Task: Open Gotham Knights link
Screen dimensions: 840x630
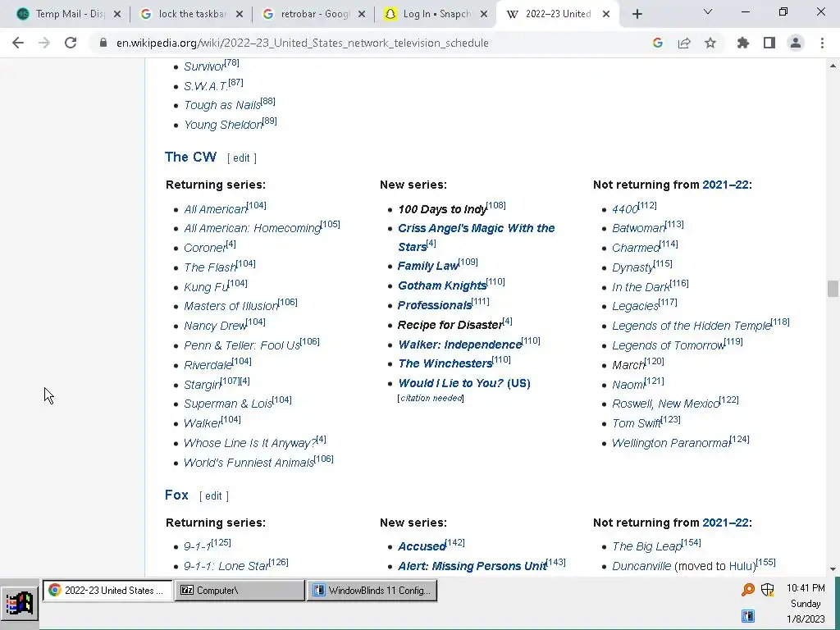Action: pos(442,285)
